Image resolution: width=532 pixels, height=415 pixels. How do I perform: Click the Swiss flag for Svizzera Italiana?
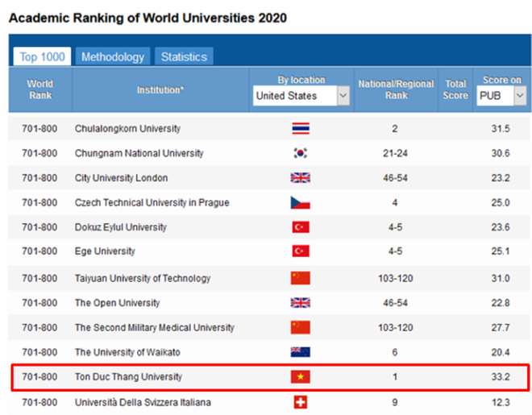(x=301, y=402)
